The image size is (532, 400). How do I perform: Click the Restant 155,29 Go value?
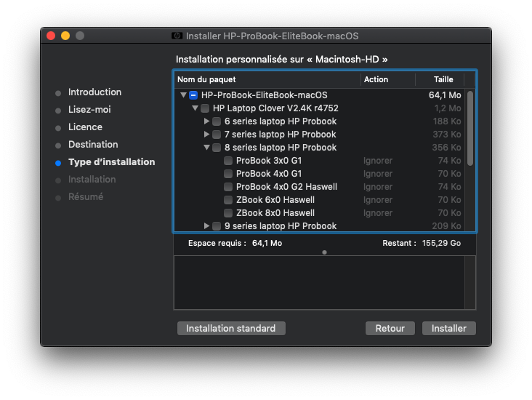click(441, 243)
